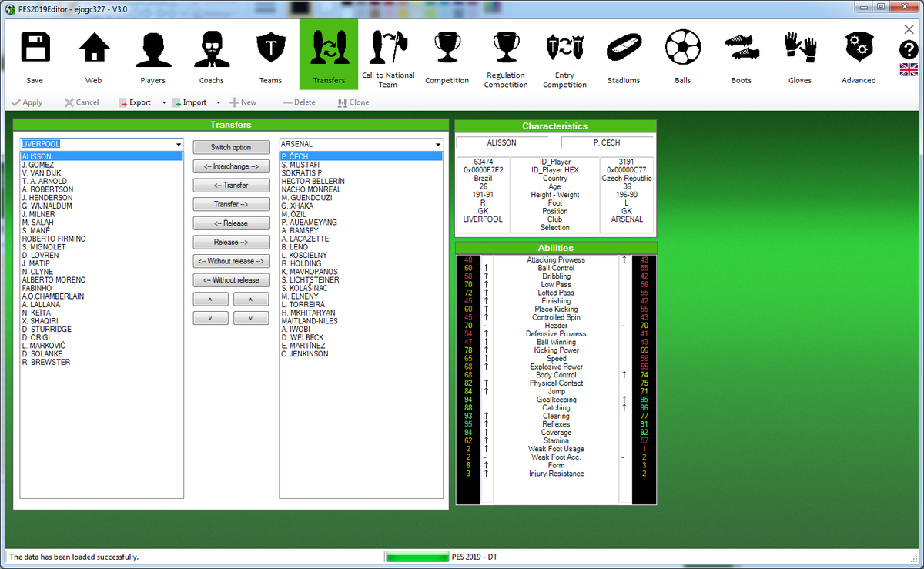The image size is (924, 569).
Task: Open the Export dropdown arrow
Action: point(164,102)
